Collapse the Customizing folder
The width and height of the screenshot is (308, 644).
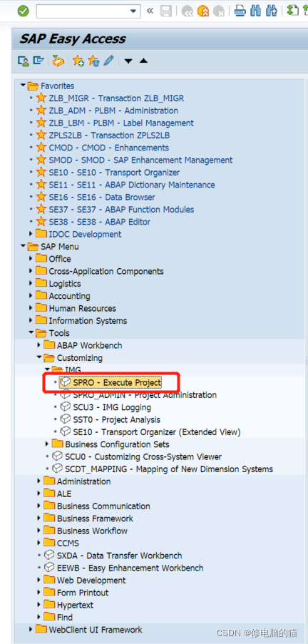coord(39,358)
